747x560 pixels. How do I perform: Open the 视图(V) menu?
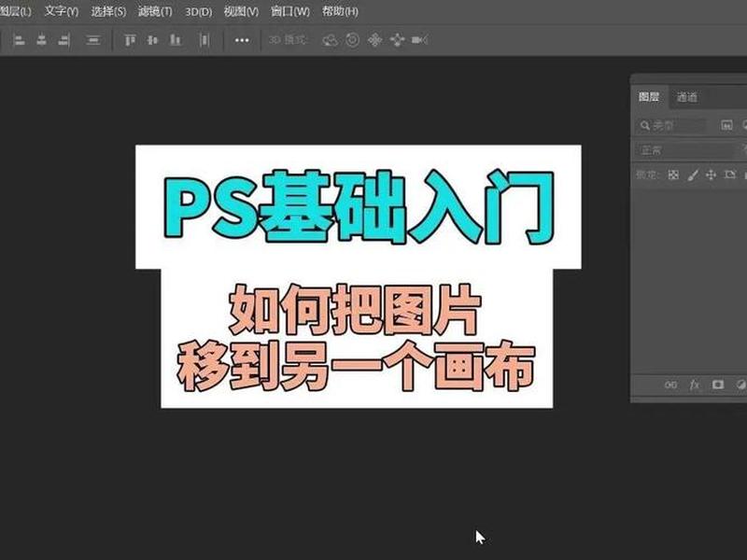(x=241, y=11)
